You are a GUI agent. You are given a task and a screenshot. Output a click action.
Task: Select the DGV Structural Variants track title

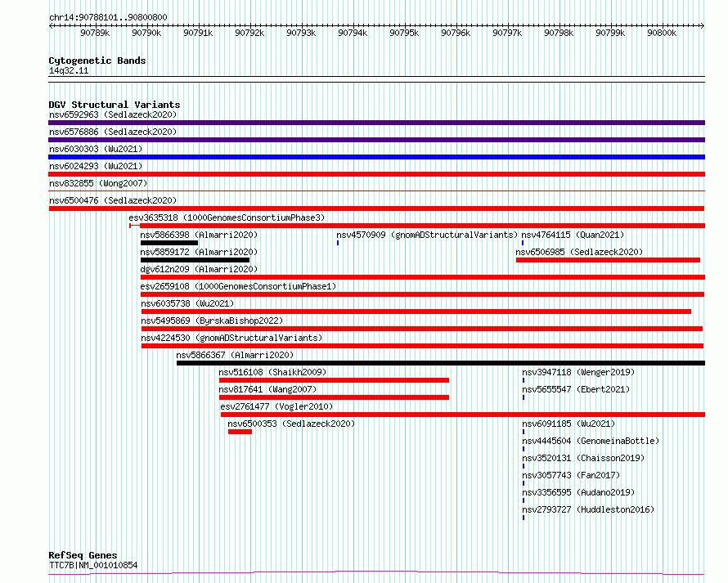point(115,105)
